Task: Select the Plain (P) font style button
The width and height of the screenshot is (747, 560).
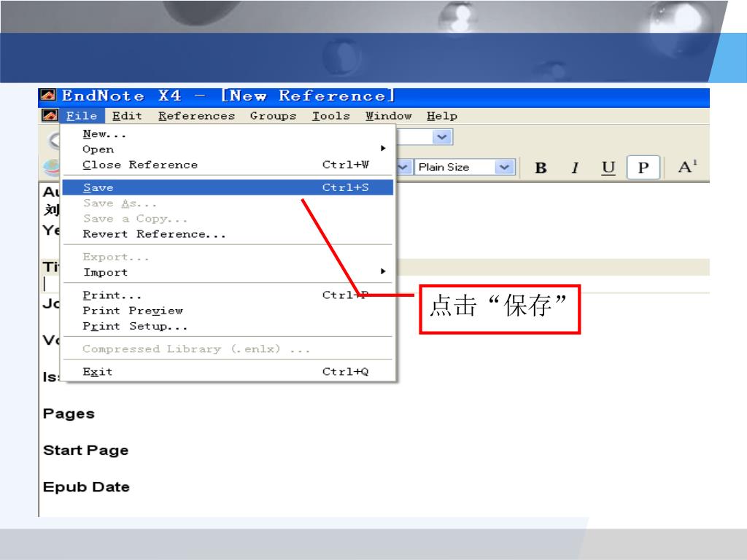Action: tap(643, 168)
